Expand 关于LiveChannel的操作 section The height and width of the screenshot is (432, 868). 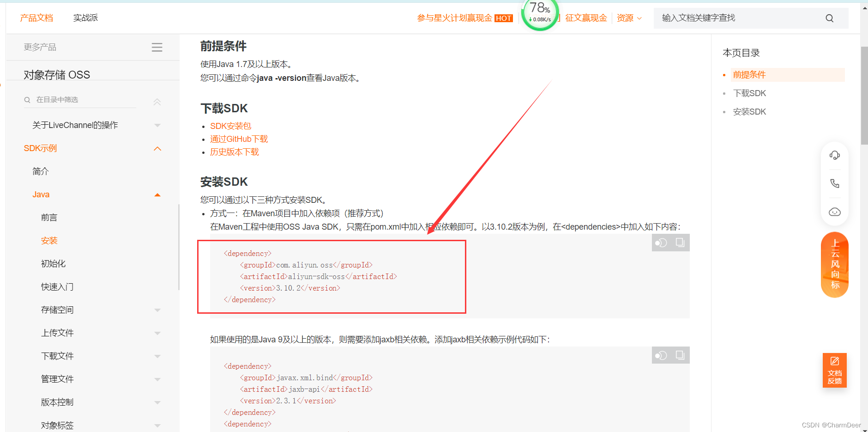coord(157,125)
